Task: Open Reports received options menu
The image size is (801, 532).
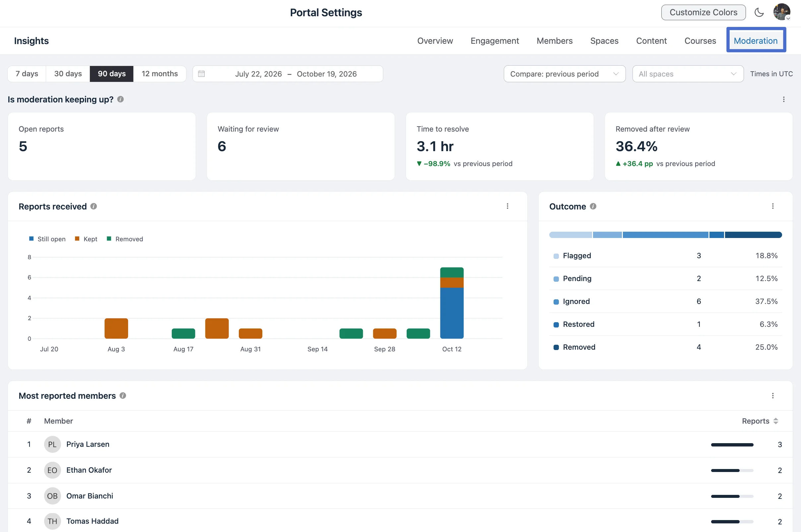Action: (x=507, y=206)
